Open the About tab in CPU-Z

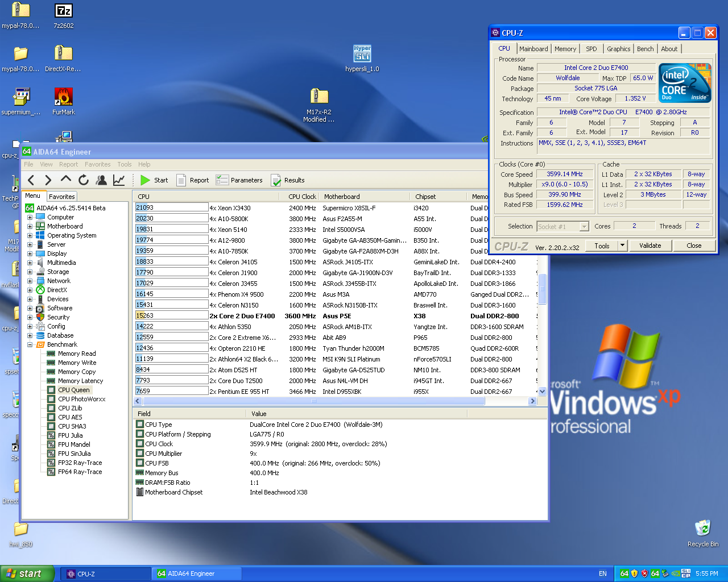tap(669, 49)
